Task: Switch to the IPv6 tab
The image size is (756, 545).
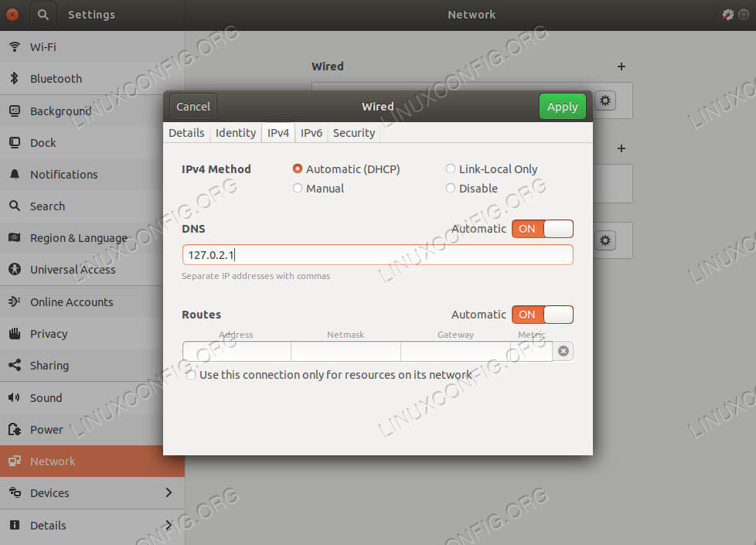Action: (x=312, y=133)
